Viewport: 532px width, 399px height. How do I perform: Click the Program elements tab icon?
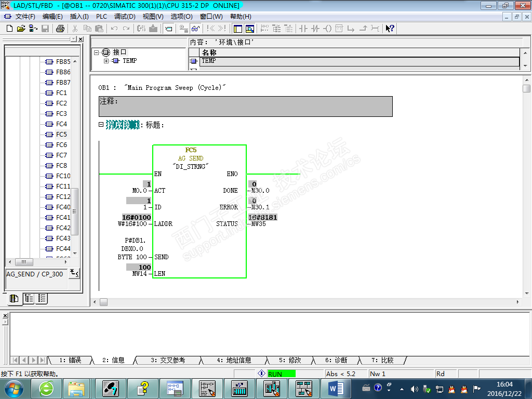point(14,299)
